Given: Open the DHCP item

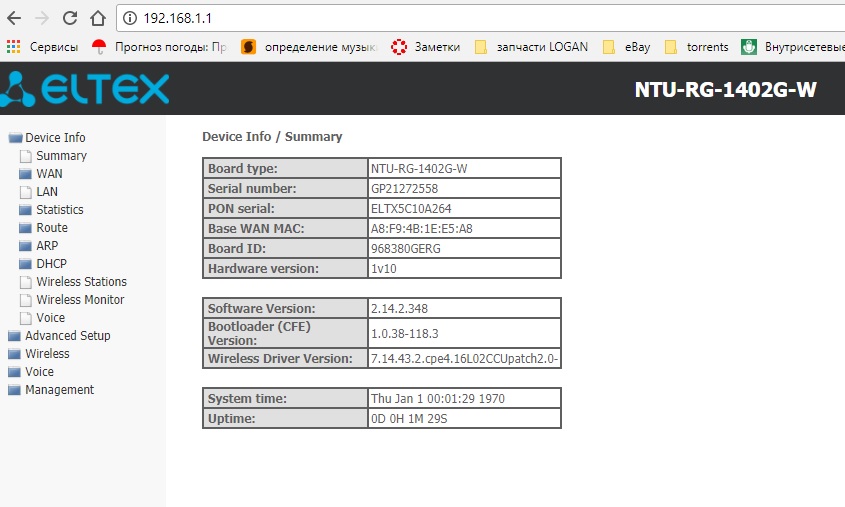Looking at the screenshot, I should point(51,263).
